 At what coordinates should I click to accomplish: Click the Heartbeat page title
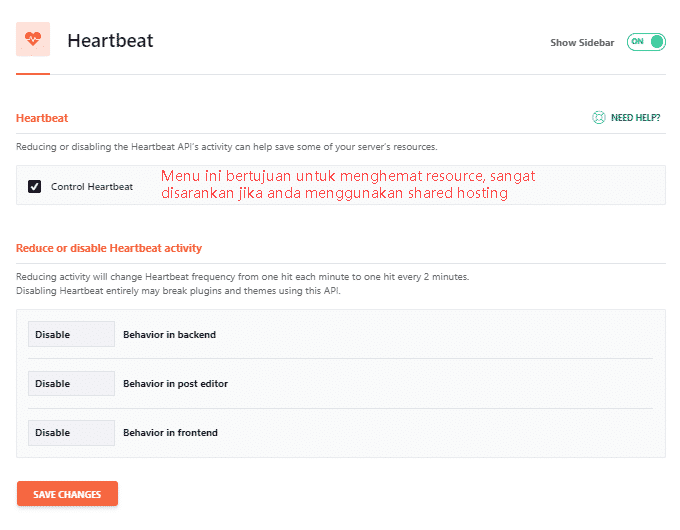click(x=110, y=41)
